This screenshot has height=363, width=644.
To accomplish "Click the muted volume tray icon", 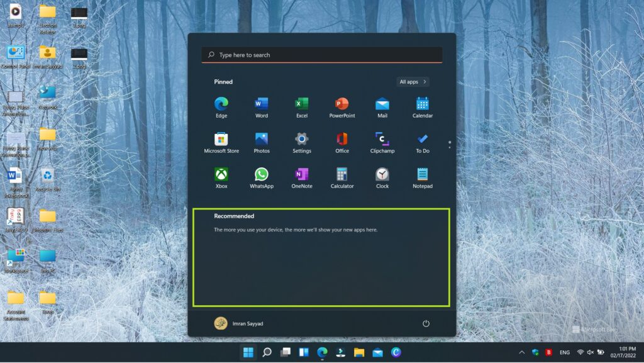I will (591, 352).
